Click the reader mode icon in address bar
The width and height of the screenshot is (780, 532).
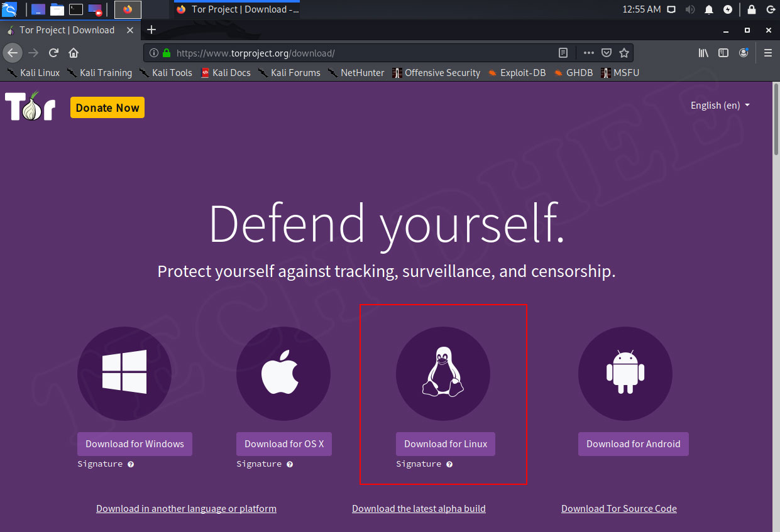[x=564, y=53]
